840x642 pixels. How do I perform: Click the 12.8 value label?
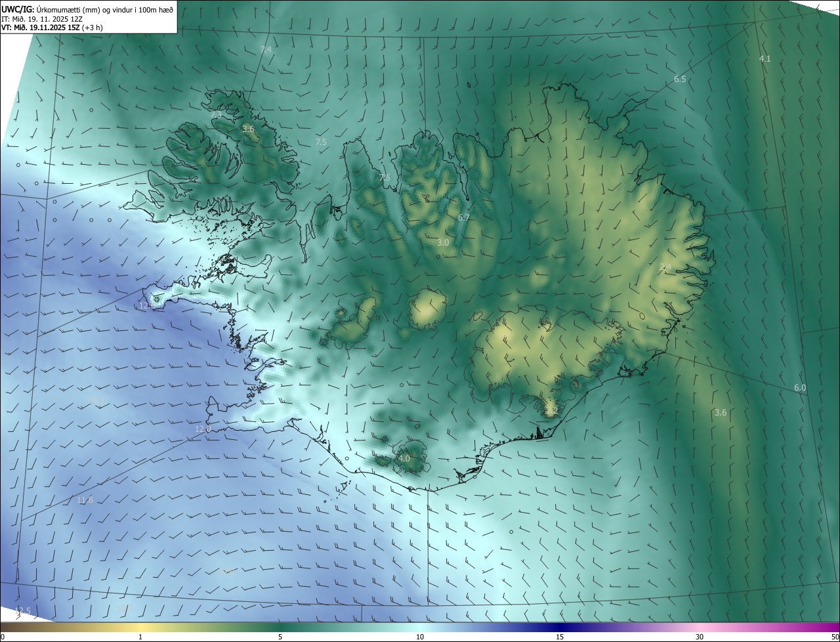click(x=147, y=305)
